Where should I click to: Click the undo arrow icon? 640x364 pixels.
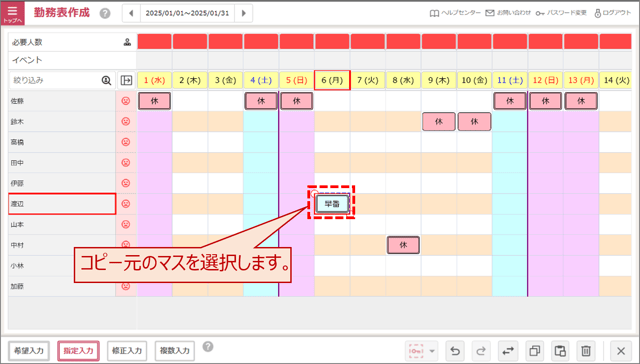click(455, 351)
